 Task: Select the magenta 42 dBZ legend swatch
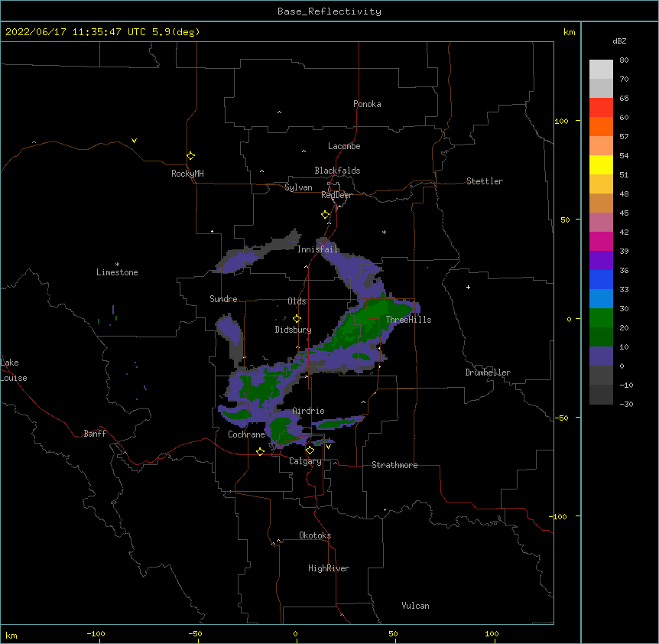point(601,241)
